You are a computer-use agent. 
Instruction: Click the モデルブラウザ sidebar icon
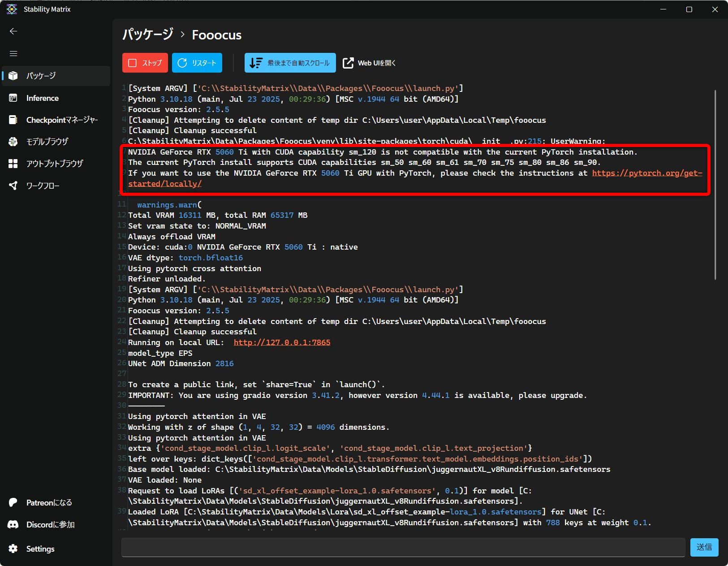pyautogui.click(x=13, y=142)
